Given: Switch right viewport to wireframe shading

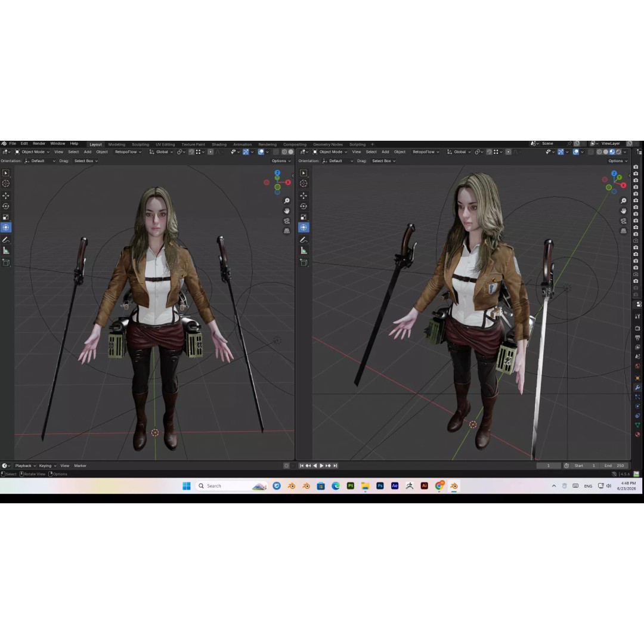Looking at the screenshot, I should click(x=599, y=152).
